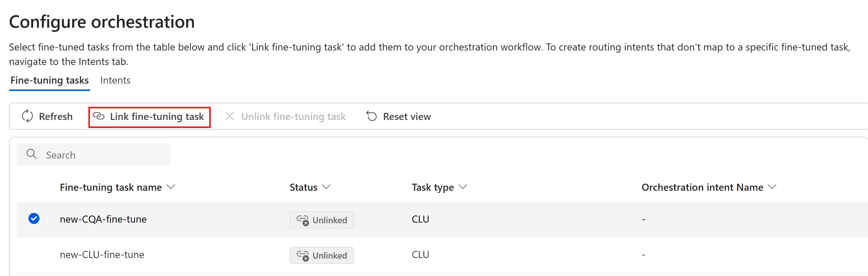Image resolution: width=868 pixels, height=276 pixels.
Task: Click the Search input field
Action: 93,154
